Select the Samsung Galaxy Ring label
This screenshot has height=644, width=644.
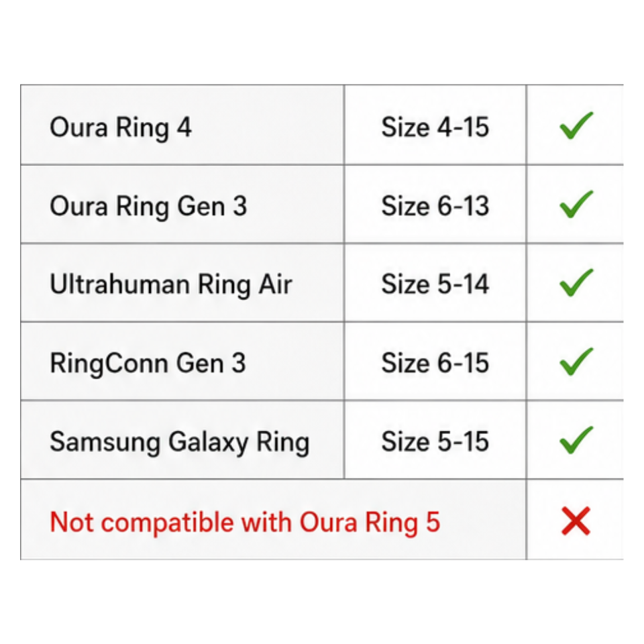coord(180,443)
